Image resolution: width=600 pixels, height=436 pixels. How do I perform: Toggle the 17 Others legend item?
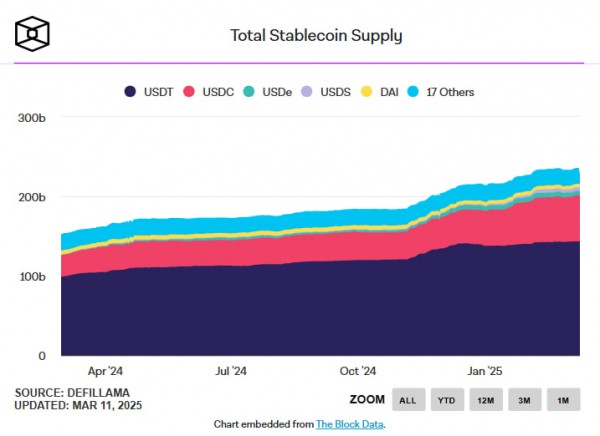tap(439, 92)
